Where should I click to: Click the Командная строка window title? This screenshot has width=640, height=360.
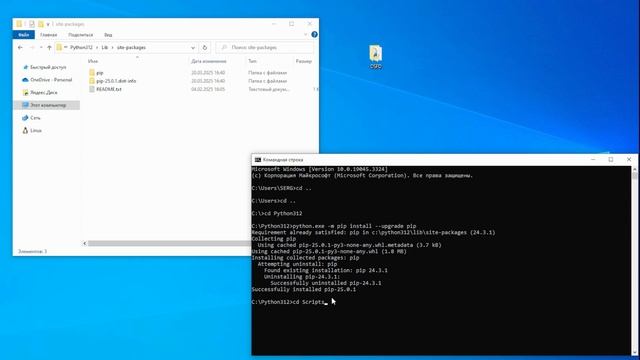pyautogui.click(x=283, y=160)
